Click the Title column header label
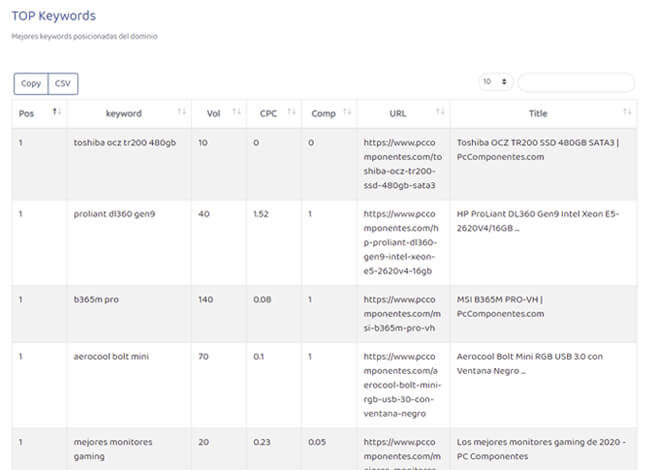The width and height of the screenshot is (650, 470). 538,114
